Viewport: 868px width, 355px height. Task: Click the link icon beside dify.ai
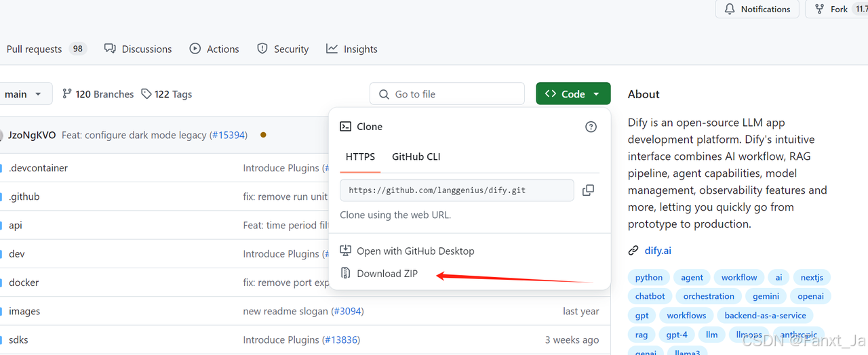[x=633, y=251]
